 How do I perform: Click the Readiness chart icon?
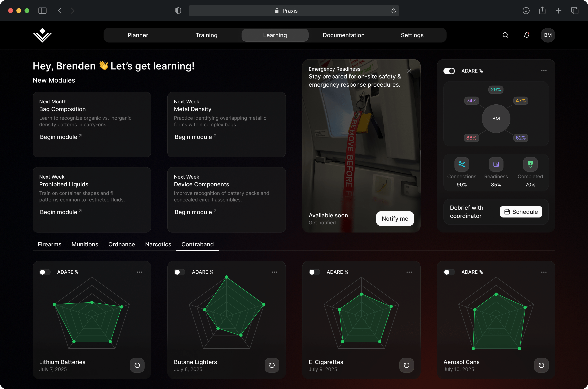[x=496, y=164]
